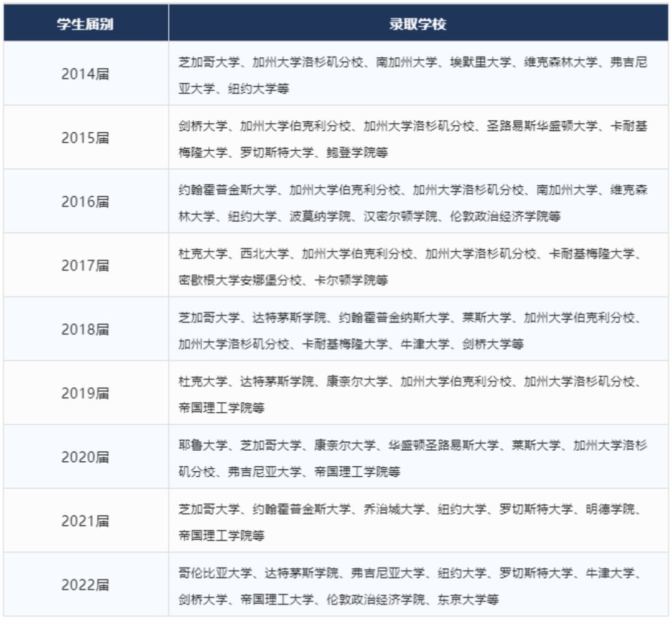The width and height of the screenshot is (672, 618).
Task: Click the 录取学校 column header
Action: point(418,24)
